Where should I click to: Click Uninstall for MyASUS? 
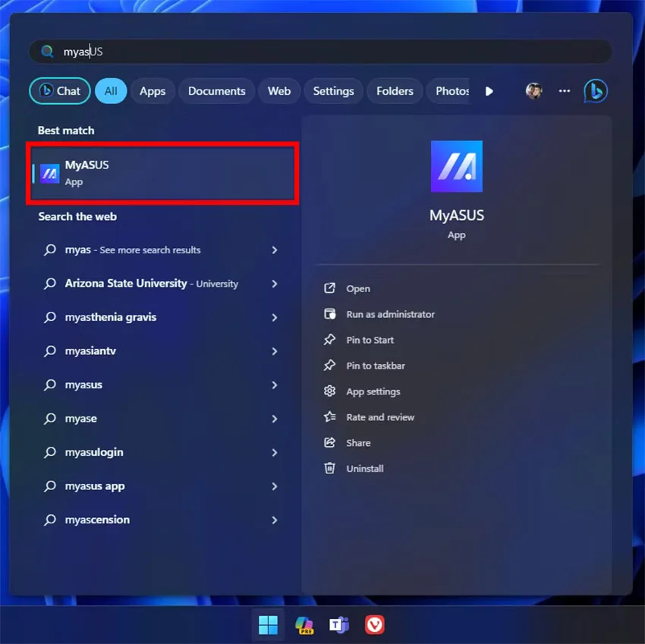365,469
